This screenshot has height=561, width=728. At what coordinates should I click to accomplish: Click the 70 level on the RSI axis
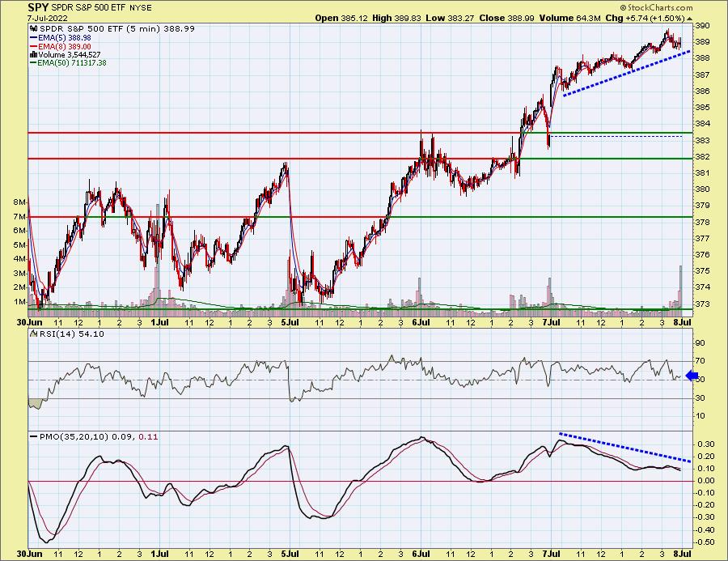[x=700, y=361]
